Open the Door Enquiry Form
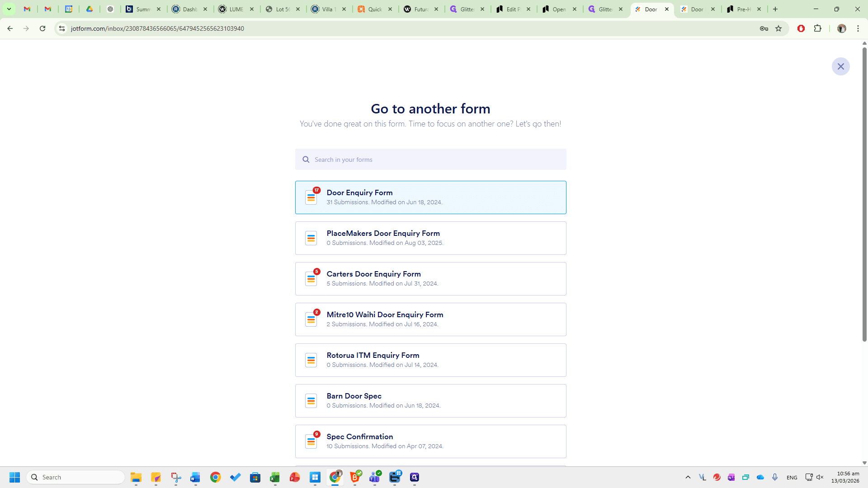Image resolution: width=868 pixels, height=488 pixels. pyautogui.click(x=430, y=197)
